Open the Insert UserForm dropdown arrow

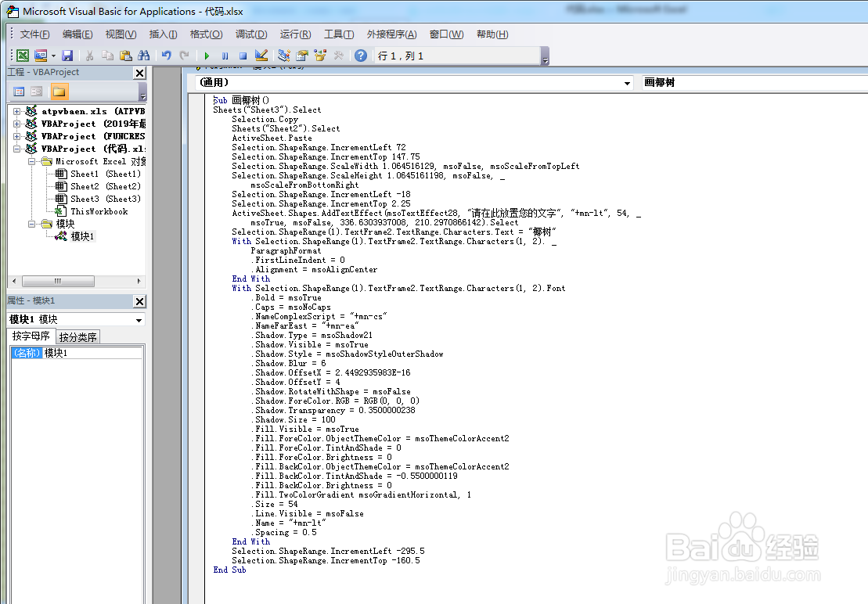[x=53, y=56]
